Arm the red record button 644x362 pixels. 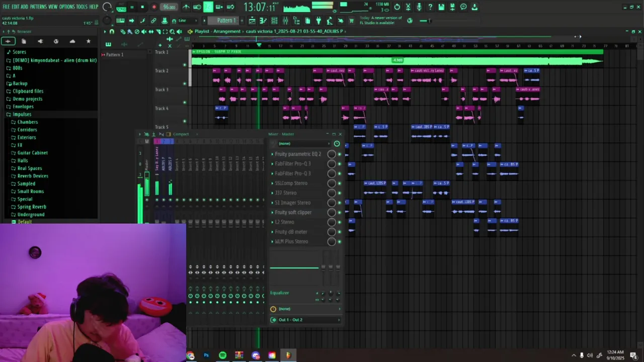[154, 7]
